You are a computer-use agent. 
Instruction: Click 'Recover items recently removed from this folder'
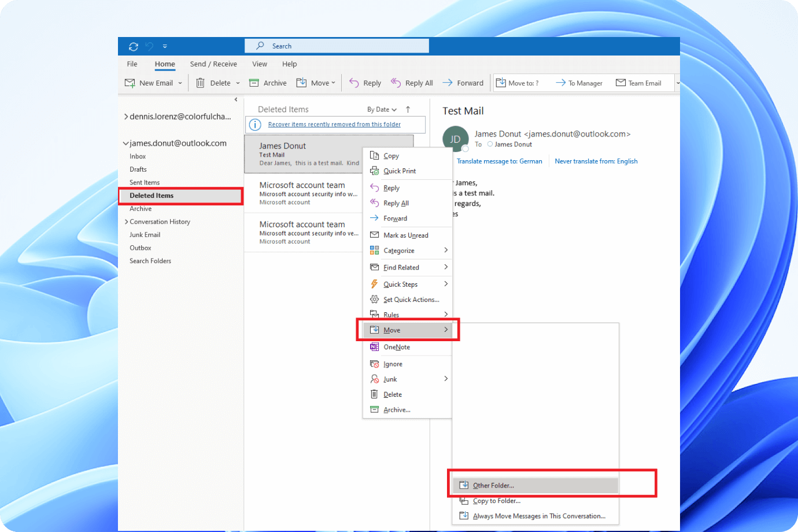tap(334, 124)
